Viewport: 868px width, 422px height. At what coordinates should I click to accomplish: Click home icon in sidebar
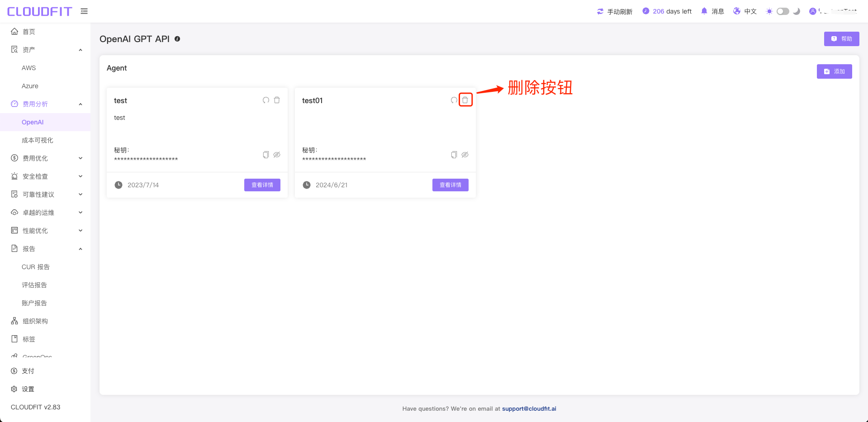coord(14,31)
